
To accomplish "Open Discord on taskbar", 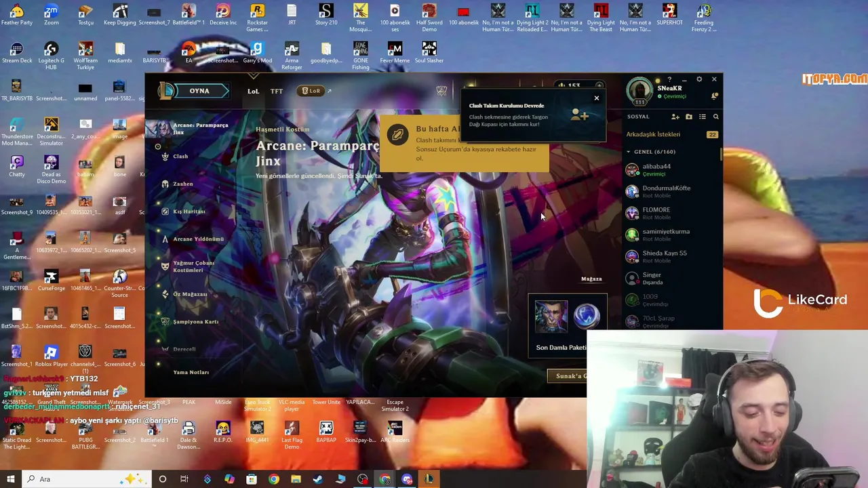I will (407, 479).
